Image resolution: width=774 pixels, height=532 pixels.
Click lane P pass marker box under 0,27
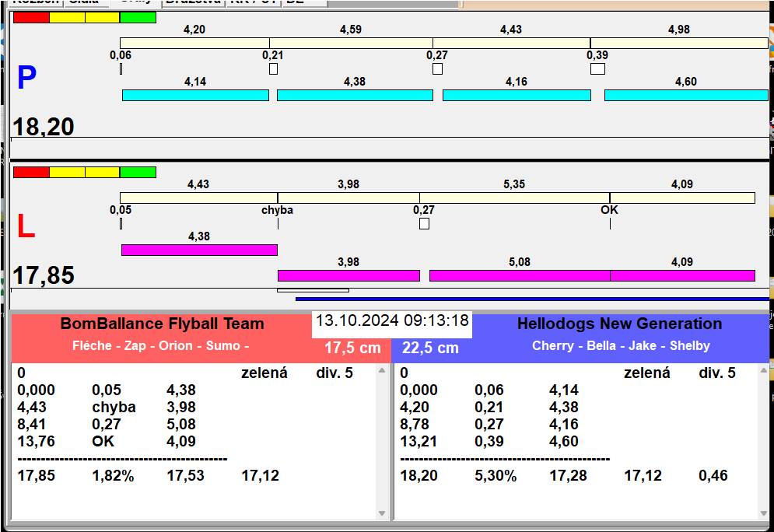click(437, 69)
